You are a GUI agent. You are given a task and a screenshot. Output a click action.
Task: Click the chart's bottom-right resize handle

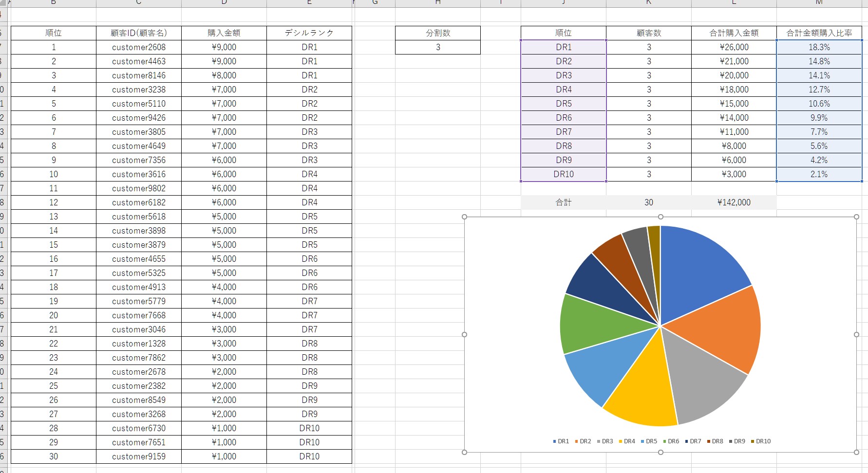[856, 452]
